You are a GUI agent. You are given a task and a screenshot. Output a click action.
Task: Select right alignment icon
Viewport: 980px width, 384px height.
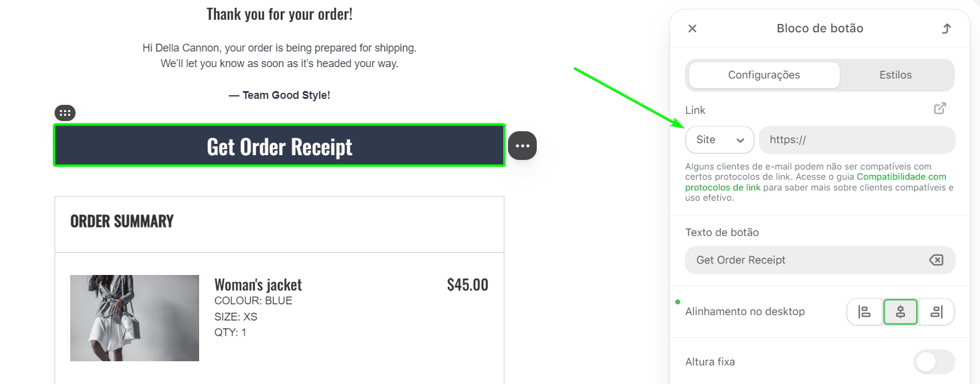click(936, 312)
